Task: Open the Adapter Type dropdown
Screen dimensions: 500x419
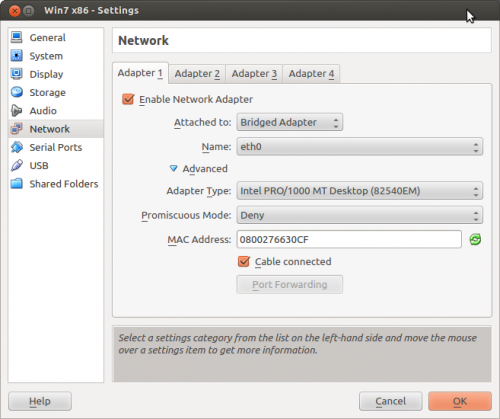Action: (x=360, y=191)
